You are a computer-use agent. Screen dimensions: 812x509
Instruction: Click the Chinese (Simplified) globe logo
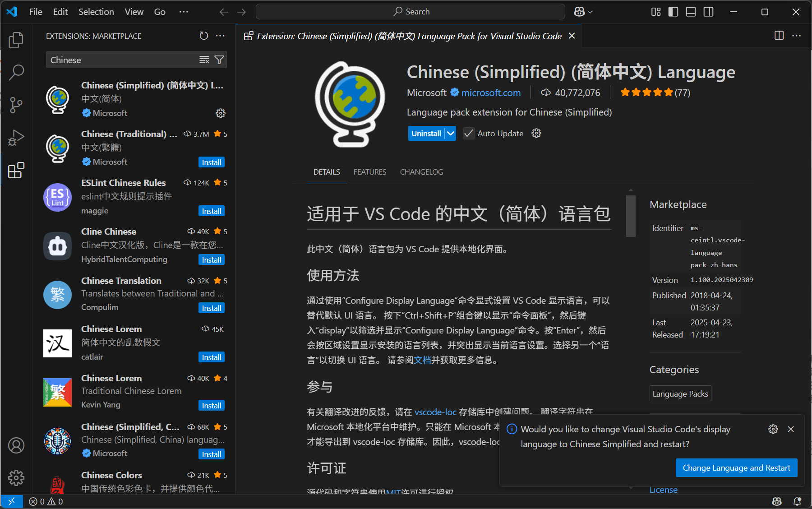click(x=349, y=104)
